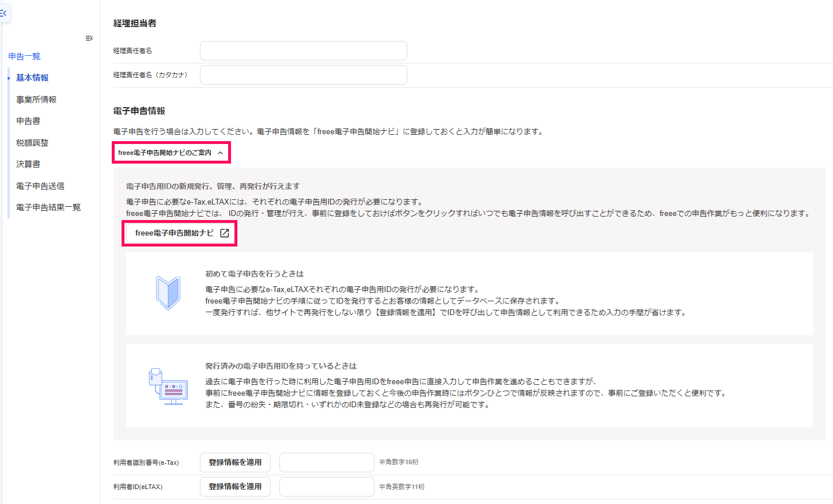
Task: Collapse the freee電子申告開始ナビのご案内 section
Action: (x=171, y=153)
